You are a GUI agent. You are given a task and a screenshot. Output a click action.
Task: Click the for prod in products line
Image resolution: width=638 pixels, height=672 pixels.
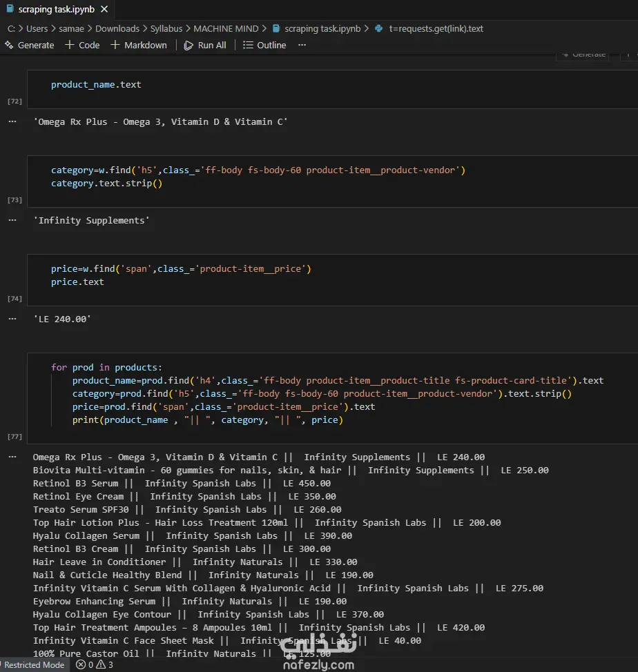(x=106, y=367)
